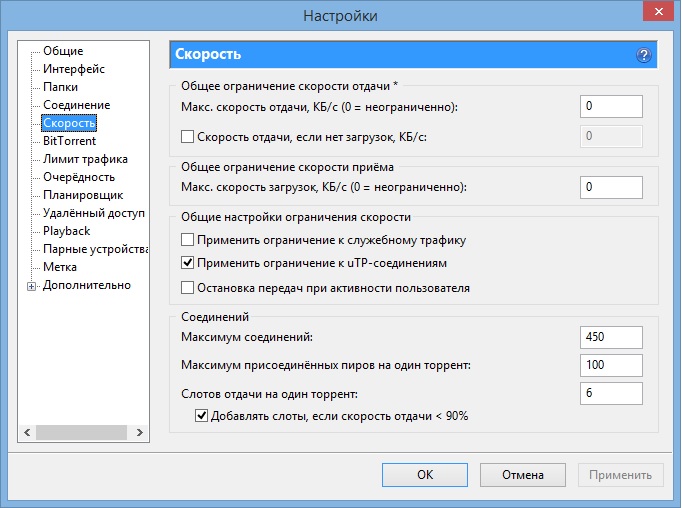This screenshot has height=508, width=682.
Task: Click the Максимум соединений field with 450
Action: click(611, 337)
